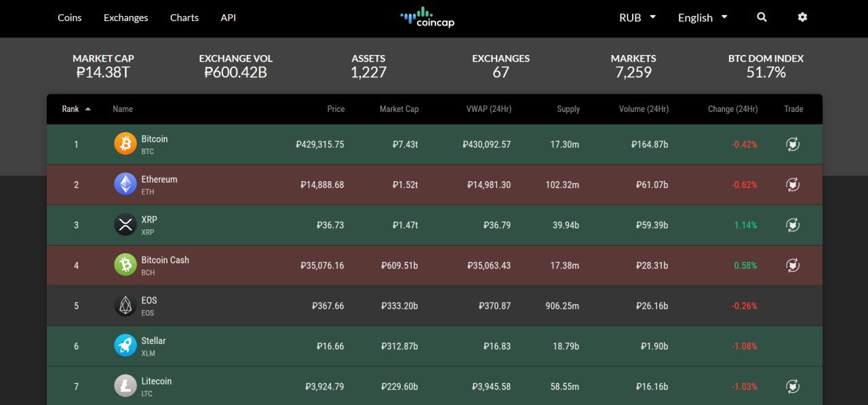868x405 pixels.
Task: Open the Ethereum name link
Action: click(x=159, y=179)
